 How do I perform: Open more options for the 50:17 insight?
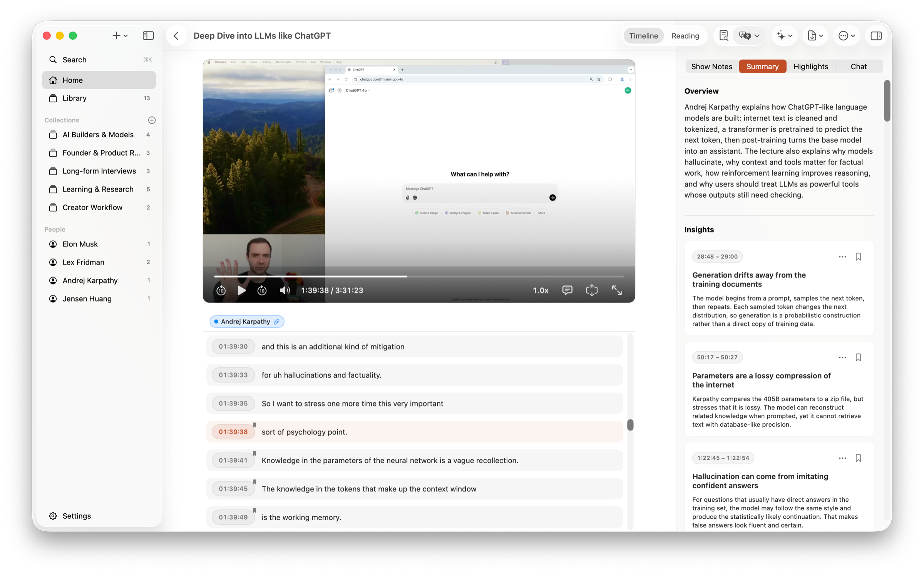[842, 357]
